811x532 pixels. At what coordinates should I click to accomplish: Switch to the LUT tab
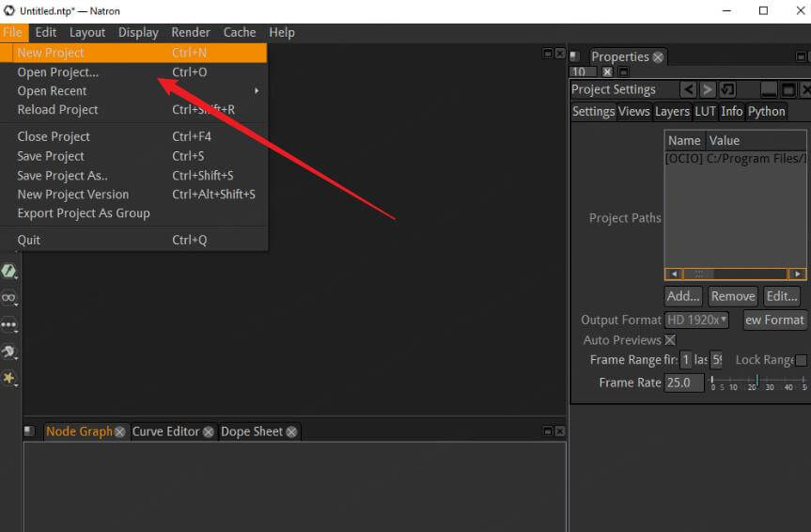(x=705, y=111)
